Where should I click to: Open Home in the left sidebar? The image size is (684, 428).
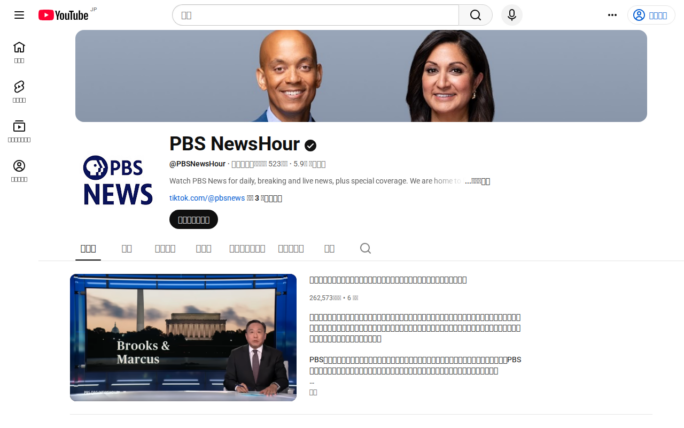point(19,52)
